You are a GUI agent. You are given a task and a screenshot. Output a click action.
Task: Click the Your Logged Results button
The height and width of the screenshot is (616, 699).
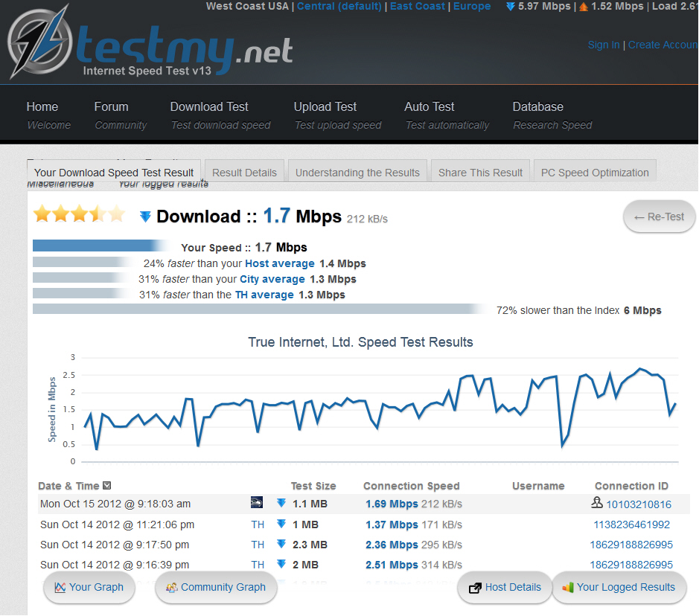coord(619,588)
